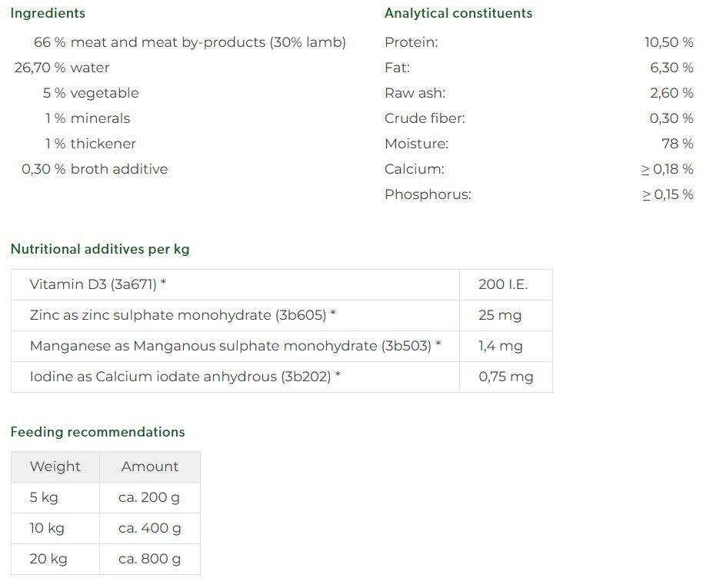Select the Protein value 10,50 %

[668, 42]
